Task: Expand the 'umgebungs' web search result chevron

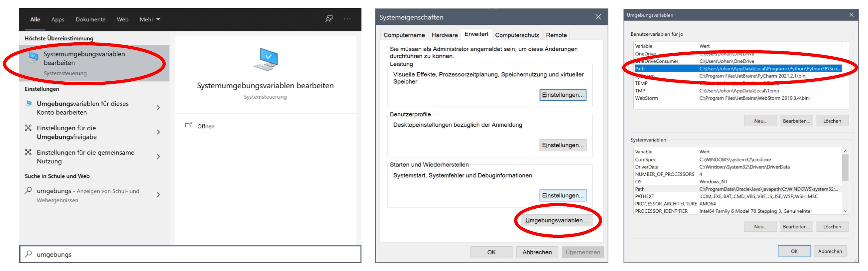Action: coord(158,195)
